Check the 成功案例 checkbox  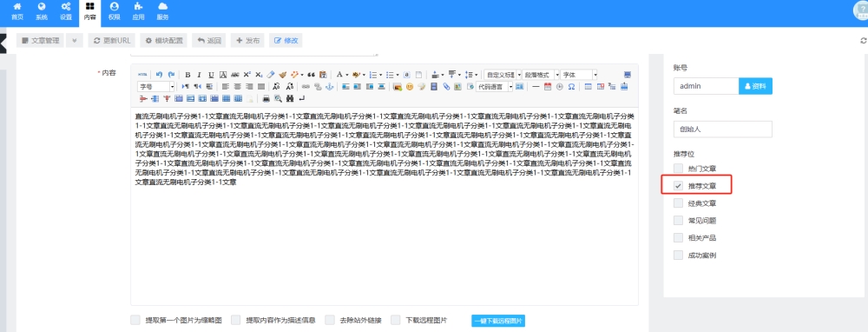pos(678,256)
